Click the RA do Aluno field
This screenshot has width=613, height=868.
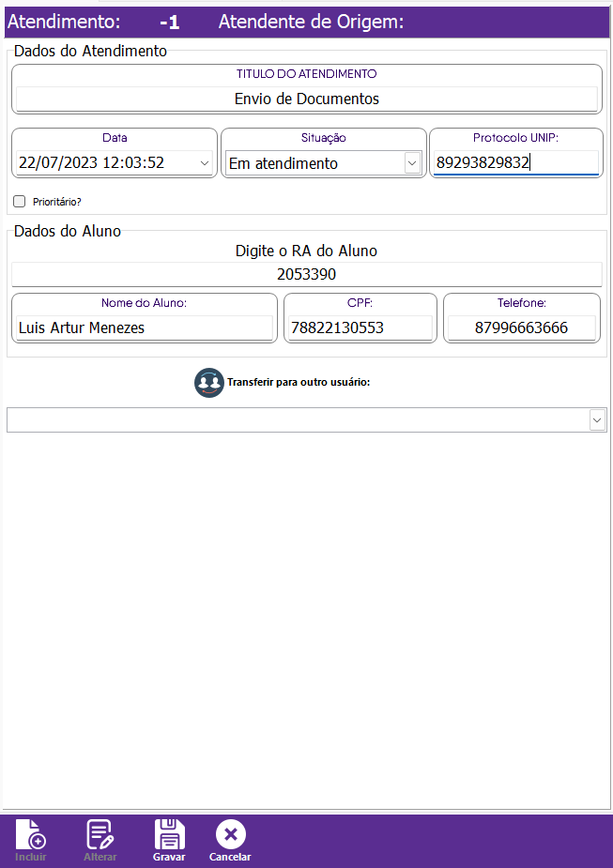click(306, 275)
